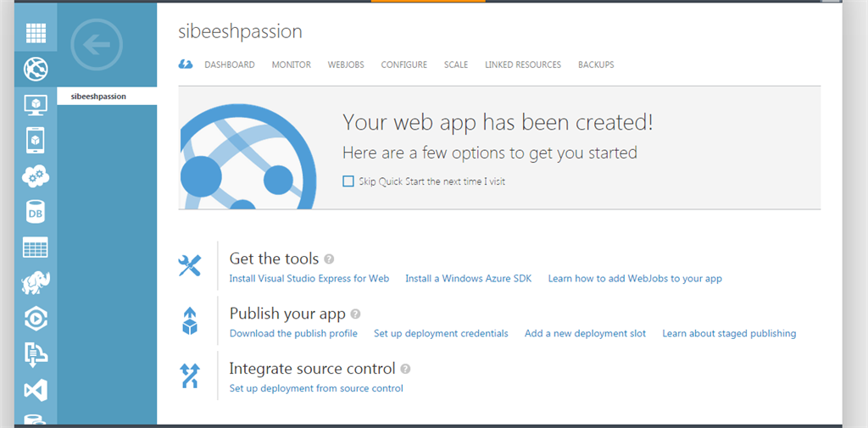
Task: Select the Web Apps globe icon
Action: 36,69
